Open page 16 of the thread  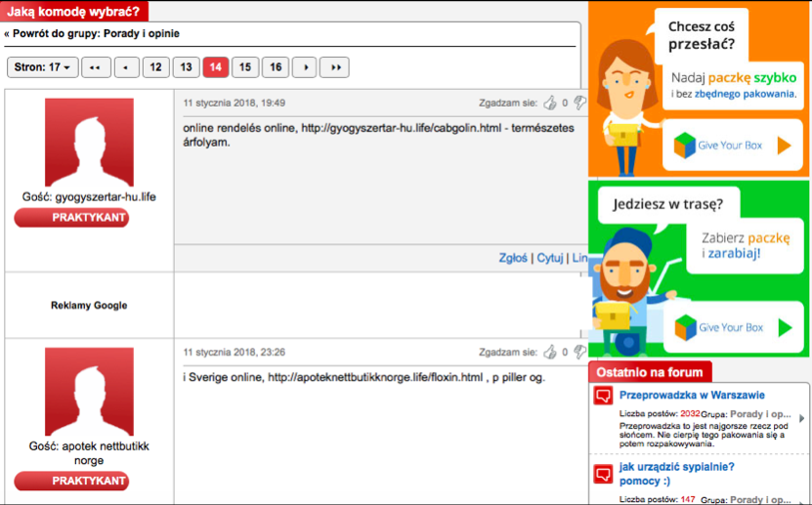(x=276, y=67)
